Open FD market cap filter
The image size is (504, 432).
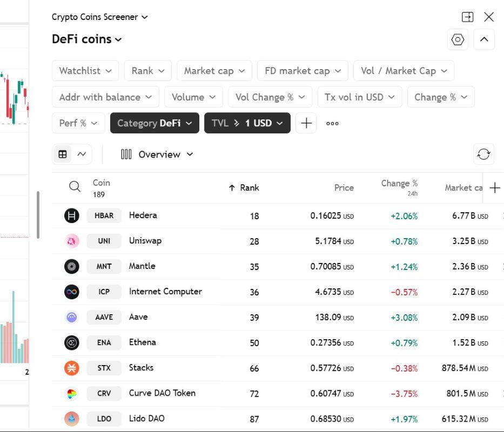303,71
